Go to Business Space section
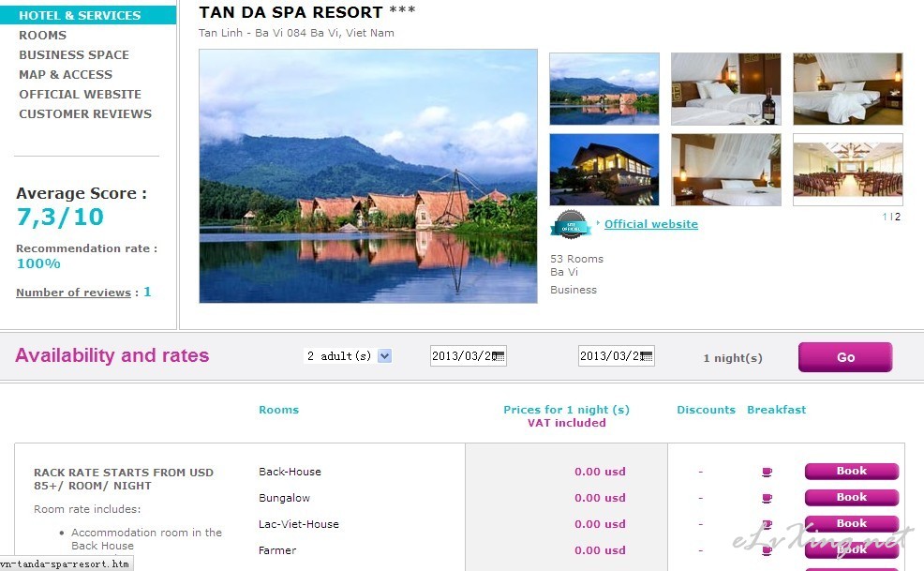 coord(74,55)
